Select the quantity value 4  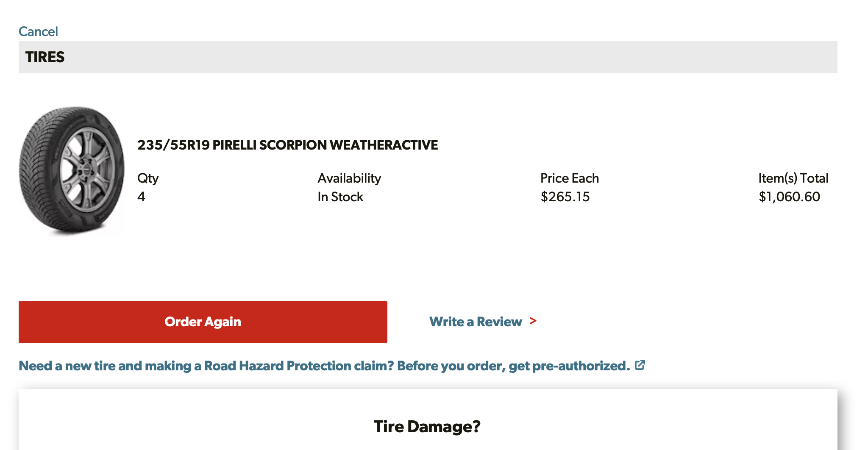tap(141, 197)
